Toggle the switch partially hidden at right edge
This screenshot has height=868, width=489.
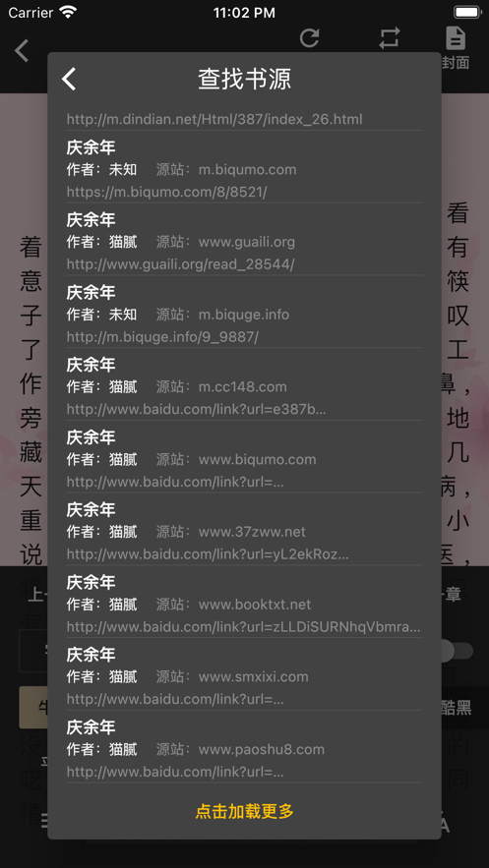coord(458,651)
